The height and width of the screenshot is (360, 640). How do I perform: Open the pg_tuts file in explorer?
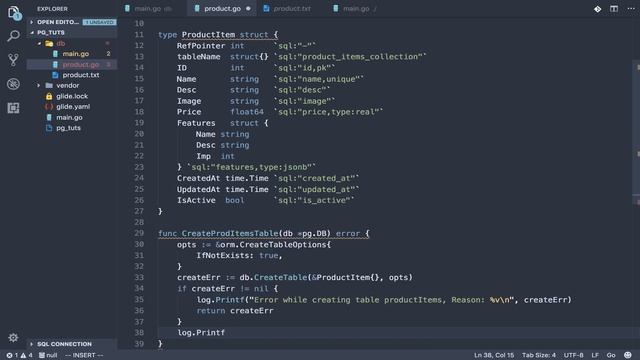point(68,128)
